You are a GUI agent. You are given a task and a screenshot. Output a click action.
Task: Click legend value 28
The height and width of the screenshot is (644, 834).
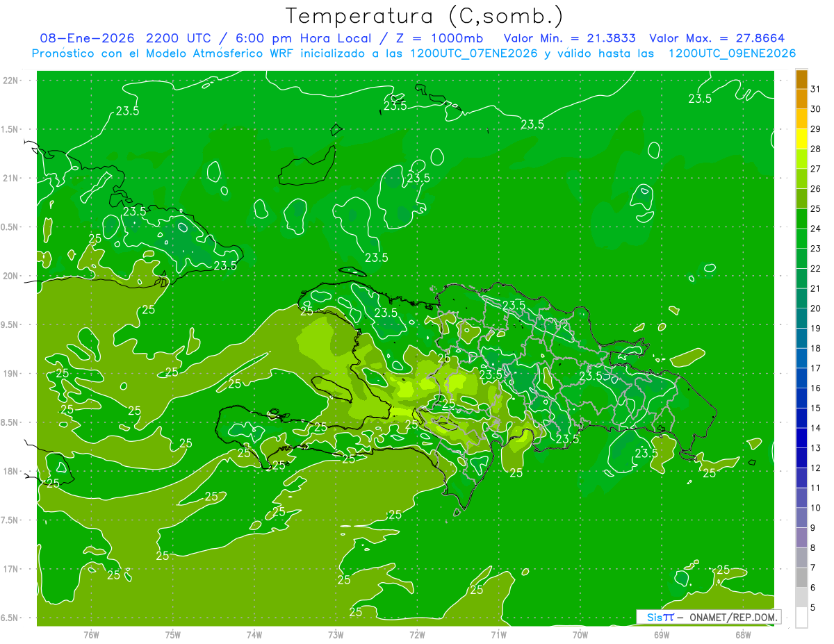816,149
